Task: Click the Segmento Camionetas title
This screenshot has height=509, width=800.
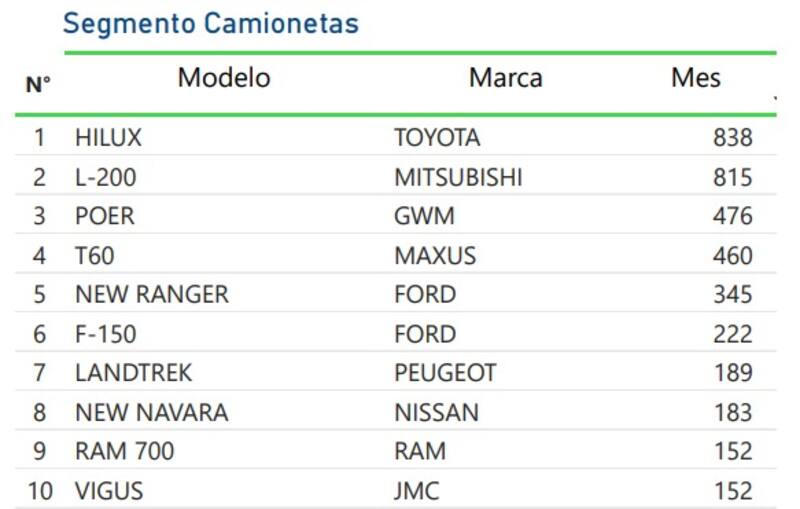Action: (x=210, y=24)
